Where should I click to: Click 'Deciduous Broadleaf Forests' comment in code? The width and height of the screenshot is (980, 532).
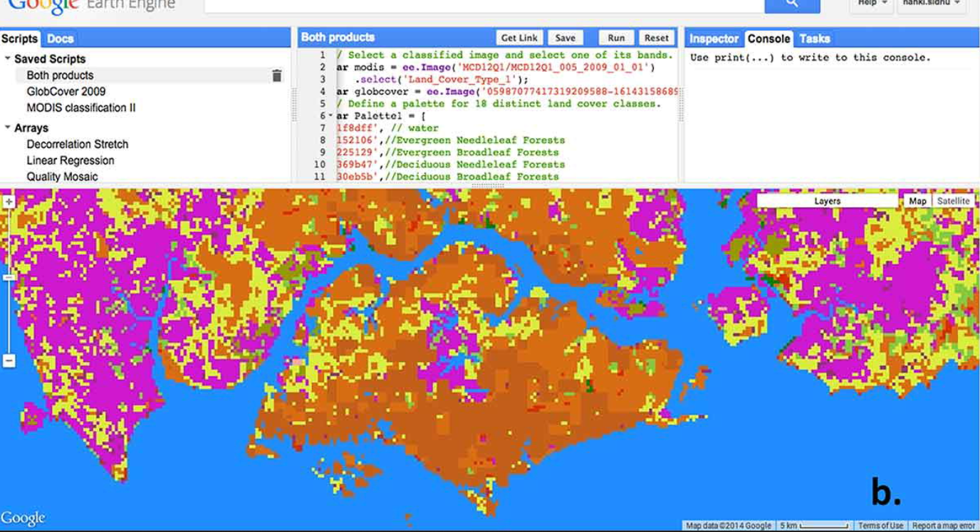[x=472, y=177]
